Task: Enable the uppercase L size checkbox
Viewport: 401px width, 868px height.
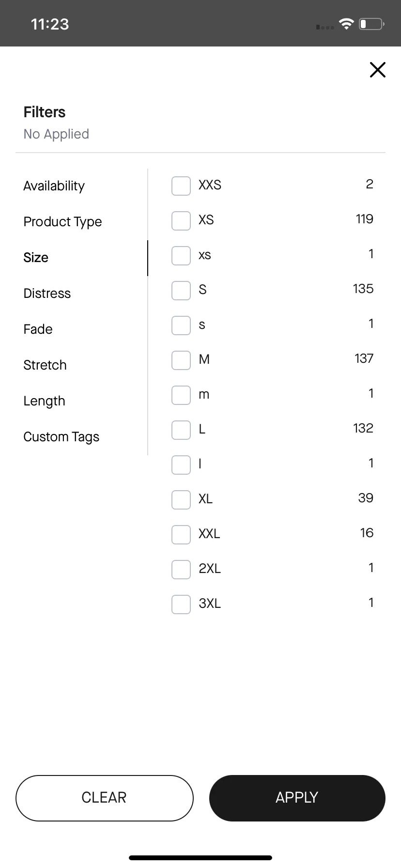Action: (181, 430)
